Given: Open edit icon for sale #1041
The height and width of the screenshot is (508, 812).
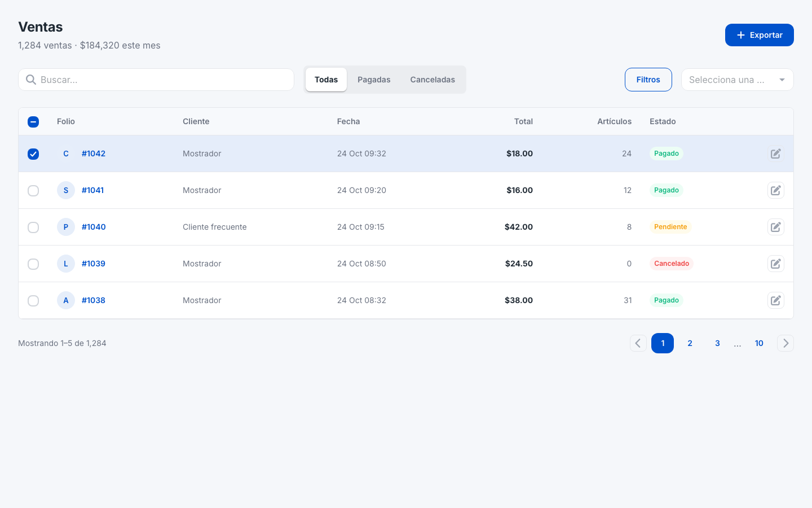Looking at the screenshot, I should (x=776, y=190).
